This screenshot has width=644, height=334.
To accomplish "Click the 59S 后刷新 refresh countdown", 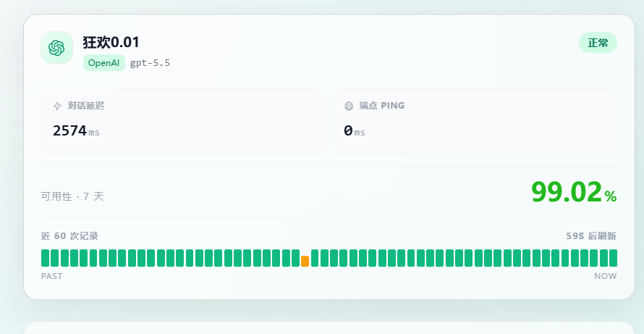I will pyautogui.click(x=591, y=236).
